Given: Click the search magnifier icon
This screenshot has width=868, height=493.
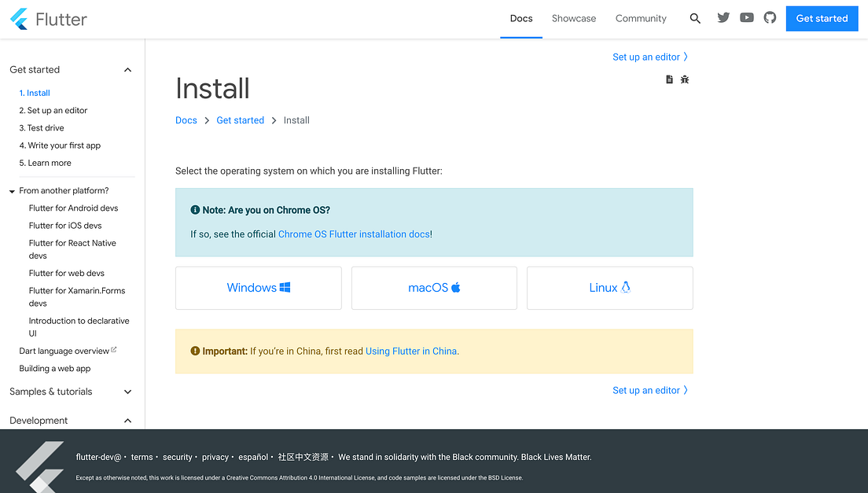Looking at the screenshot, I should pos(695,17).
